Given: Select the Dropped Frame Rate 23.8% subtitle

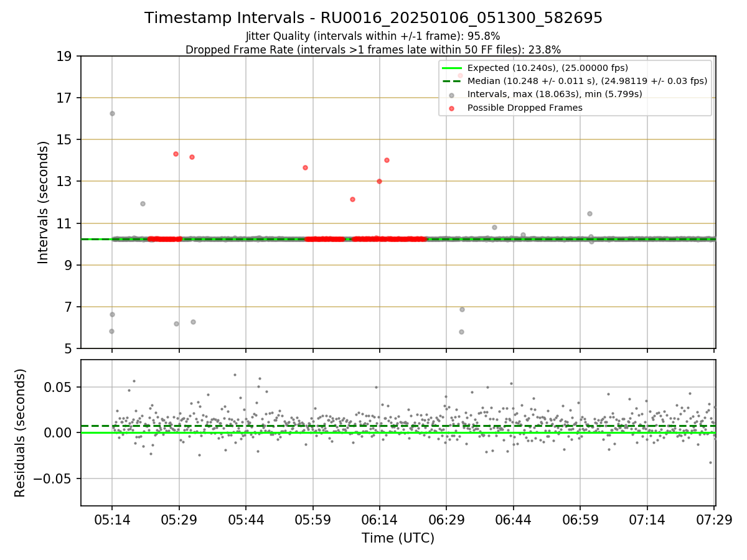Looking at the screenshot, I should 373,49.
